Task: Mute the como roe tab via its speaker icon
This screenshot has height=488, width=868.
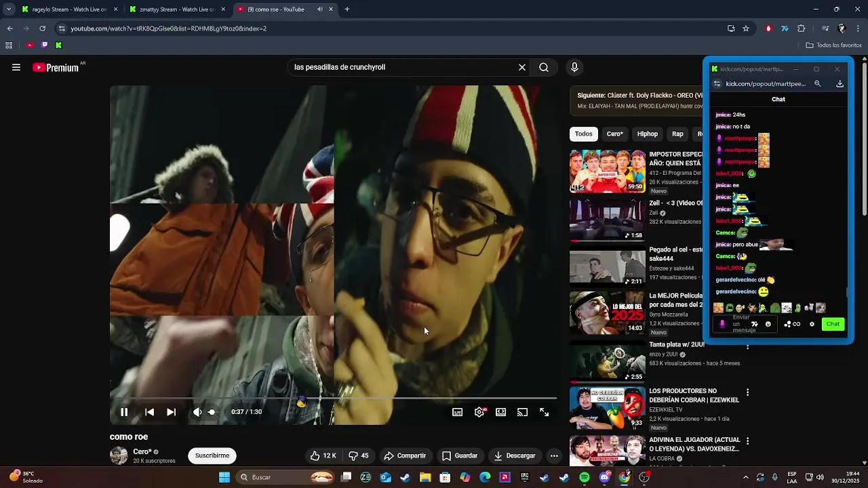Action: pos(320,9)
